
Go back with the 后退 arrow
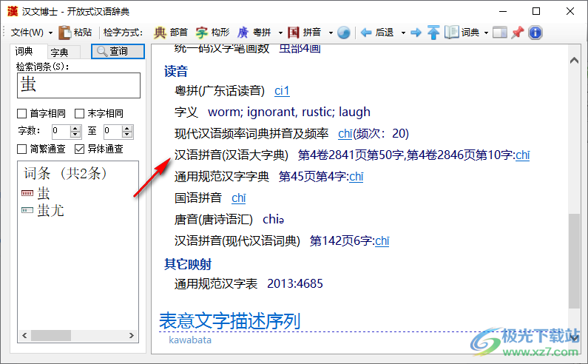377,33
